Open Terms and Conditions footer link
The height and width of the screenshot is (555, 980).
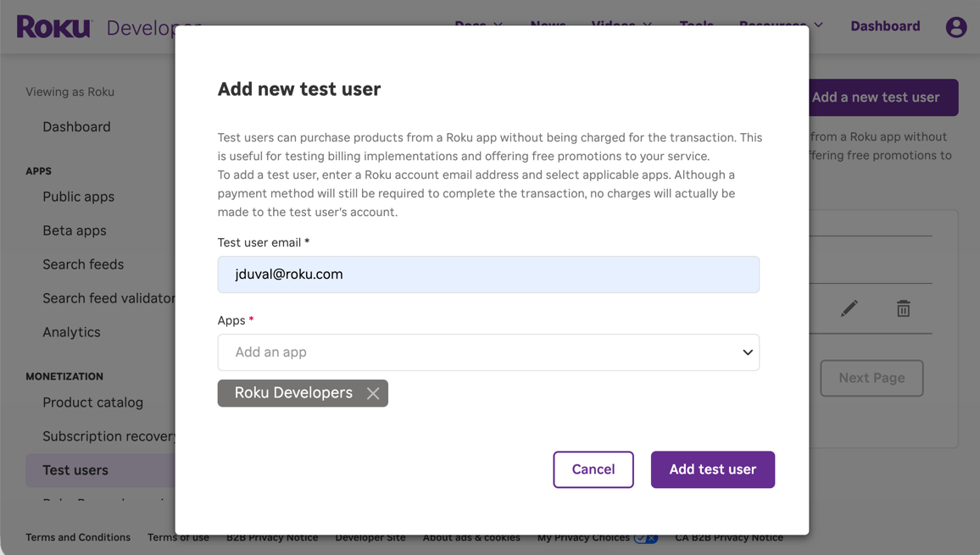(x=78, y=537)
